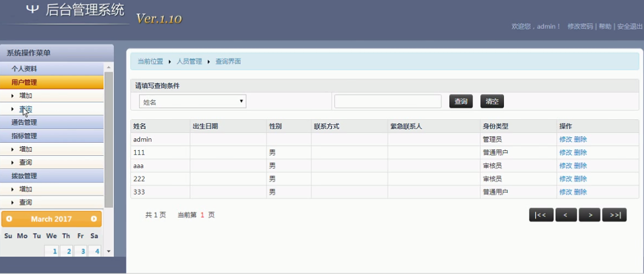
Task: Click sidebar scrollbar up arrow
Action: pos(108,67)
